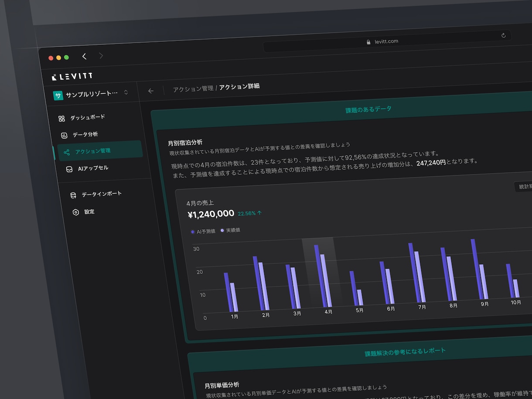532x399 pixels.
Task: Click the browser back arrow
Action: click(84, 56)
